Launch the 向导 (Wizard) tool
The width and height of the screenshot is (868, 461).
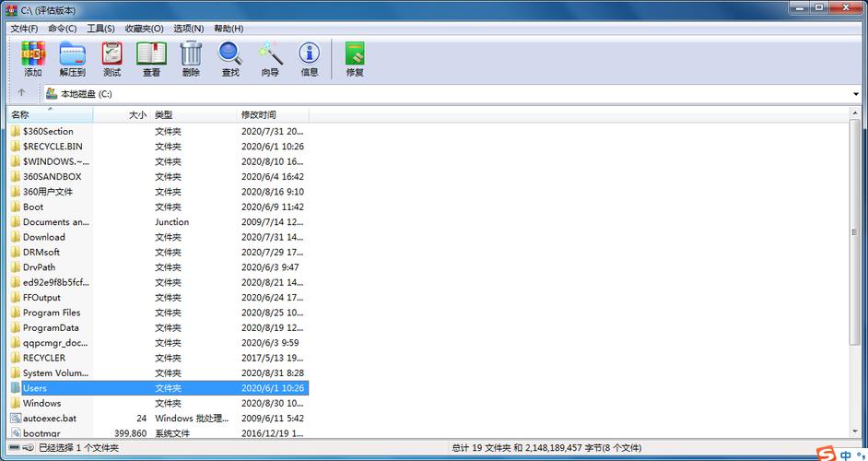(x=269, y=59)
